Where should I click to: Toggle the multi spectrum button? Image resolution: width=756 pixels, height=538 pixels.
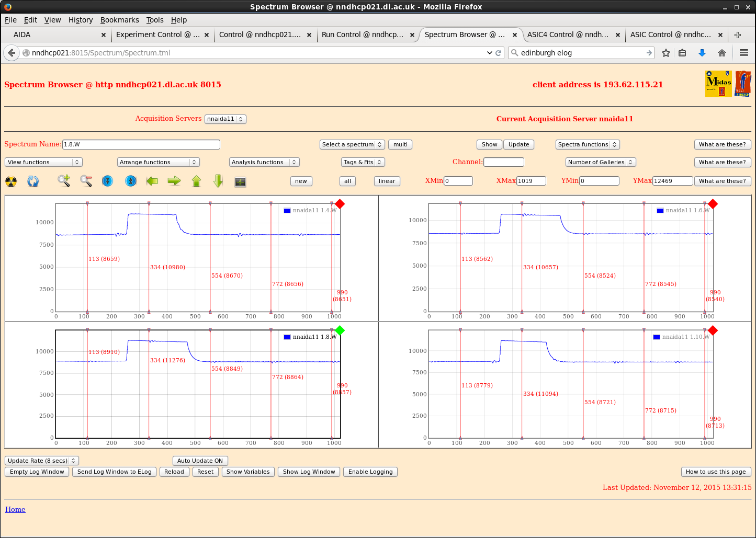(400, 144)
